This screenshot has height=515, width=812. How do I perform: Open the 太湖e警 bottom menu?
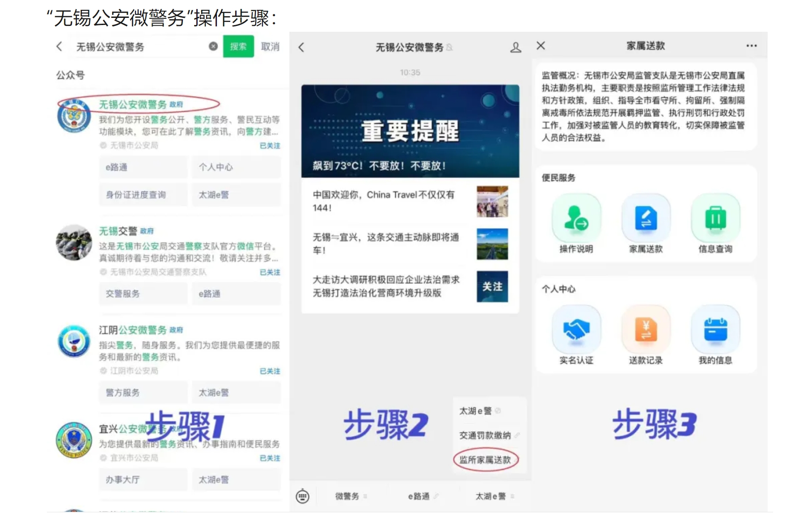pyautogui.click(x=495, y=496)
